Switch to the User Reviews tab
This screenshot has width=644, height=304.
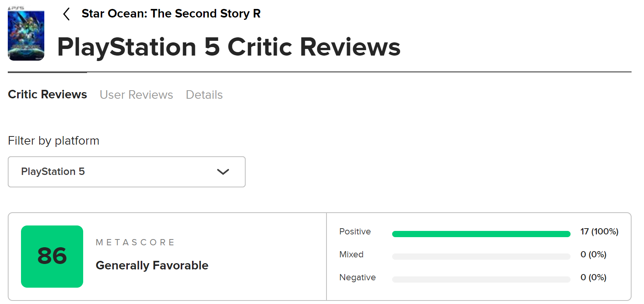coord(136,95)
